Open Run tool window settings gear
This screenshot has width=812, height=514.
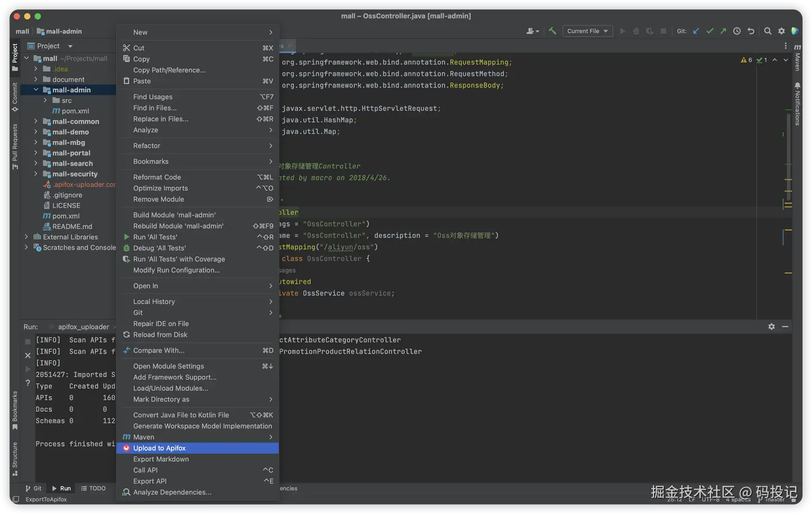(771, 327)
